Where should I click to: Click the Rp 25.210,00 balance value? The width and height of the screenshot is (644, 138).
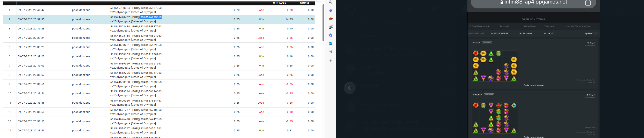point(525,34)
